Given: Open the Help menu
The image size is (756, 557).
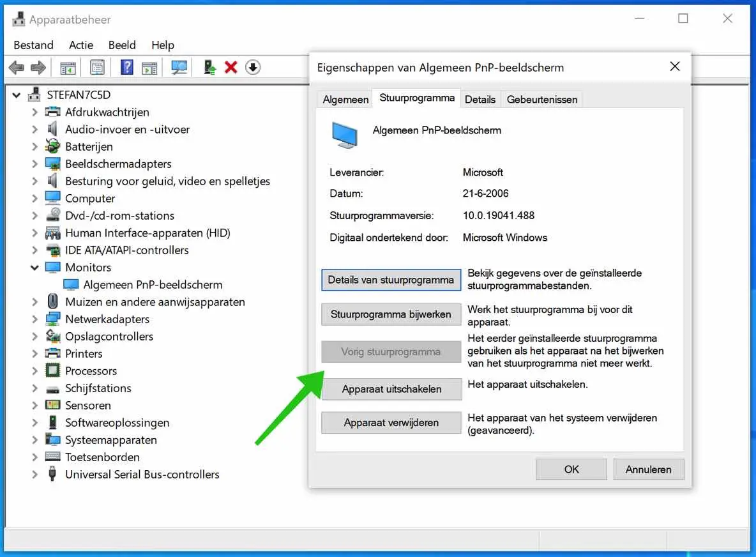Looking at the screenshot, I should tap(162, 45).
